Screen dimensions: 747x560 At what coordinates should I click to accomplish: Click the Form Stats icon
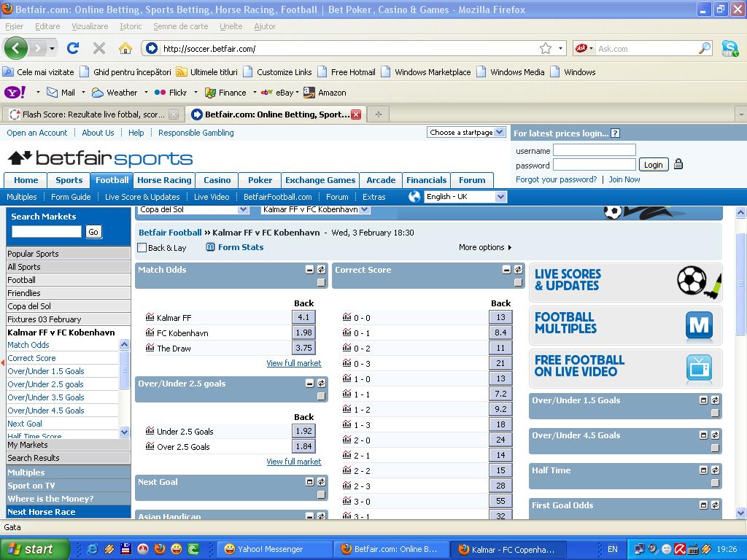[x=210, y=246]
